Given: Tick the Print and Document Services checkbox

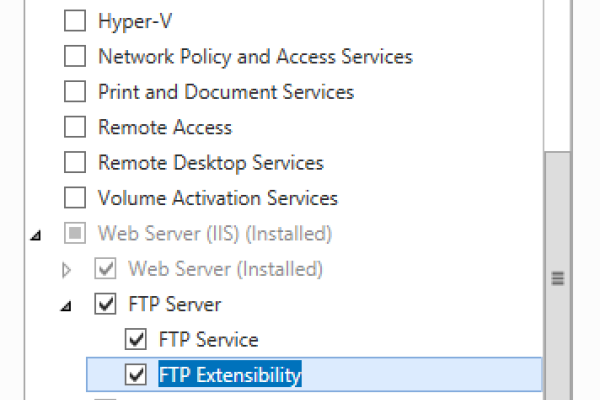Looking at the screenshot, I should pos(75,92).
